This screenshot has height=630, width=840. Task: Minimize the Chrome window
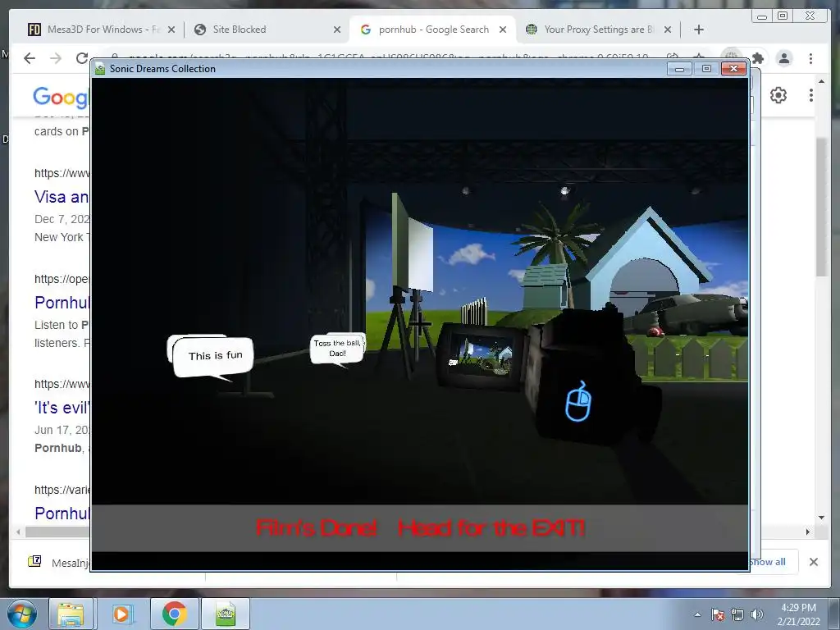(x=762, y=16)
